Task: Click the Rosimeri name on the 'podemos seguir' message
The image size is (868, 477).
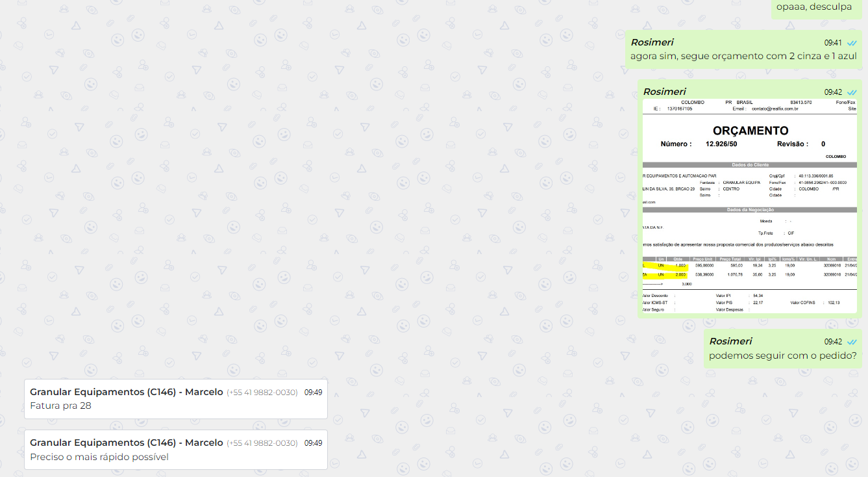Action: tap(730, 341)
